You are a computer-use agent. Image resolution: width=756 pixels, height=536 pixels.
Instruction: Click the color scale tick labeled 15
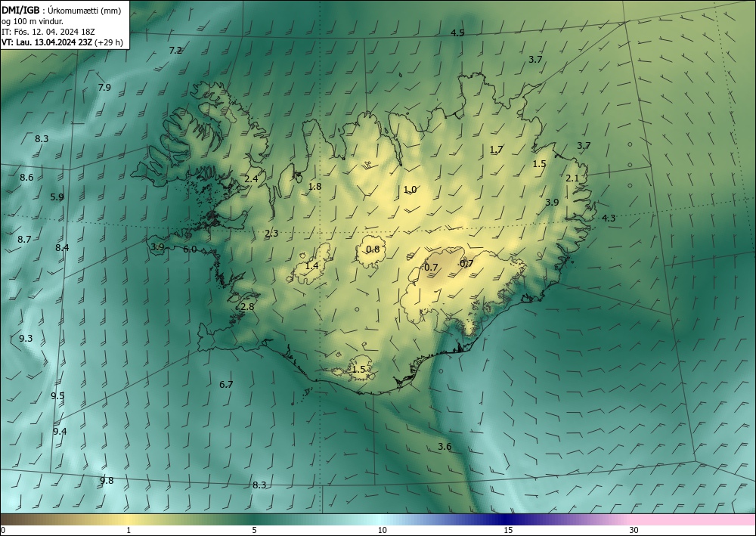(508, 530)
